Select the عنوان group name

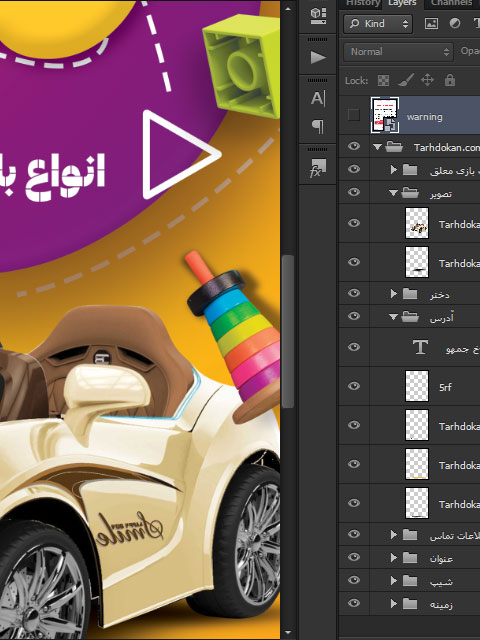point(441,558)
